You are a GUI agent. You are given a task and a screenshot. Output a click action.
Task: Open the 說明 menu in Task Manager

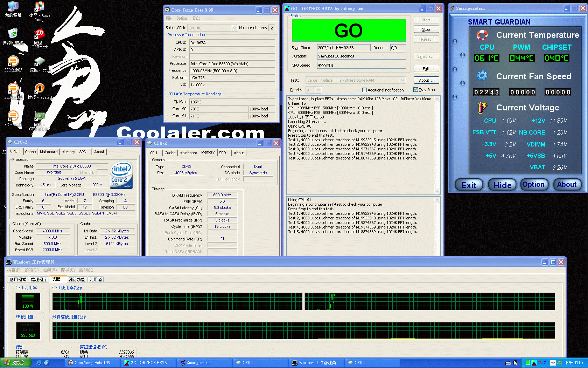tap(86, 270)
